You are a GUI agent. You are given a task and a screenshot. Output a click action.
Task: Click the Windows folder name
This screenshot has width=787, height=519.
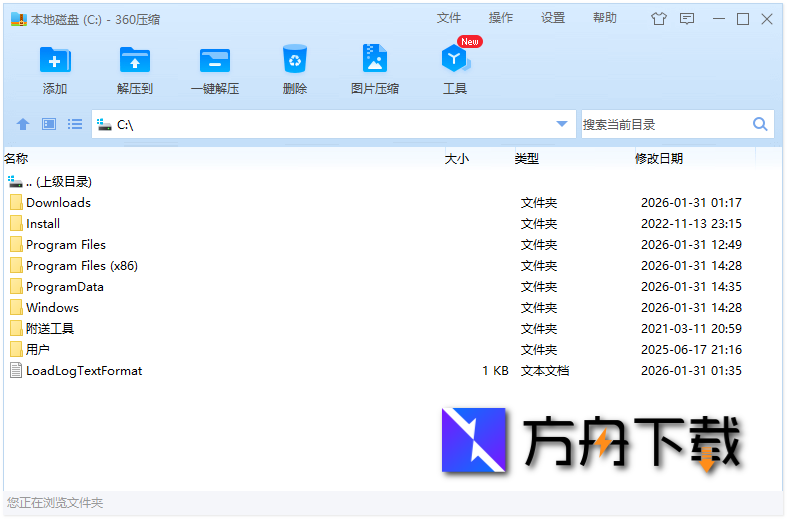52,307
